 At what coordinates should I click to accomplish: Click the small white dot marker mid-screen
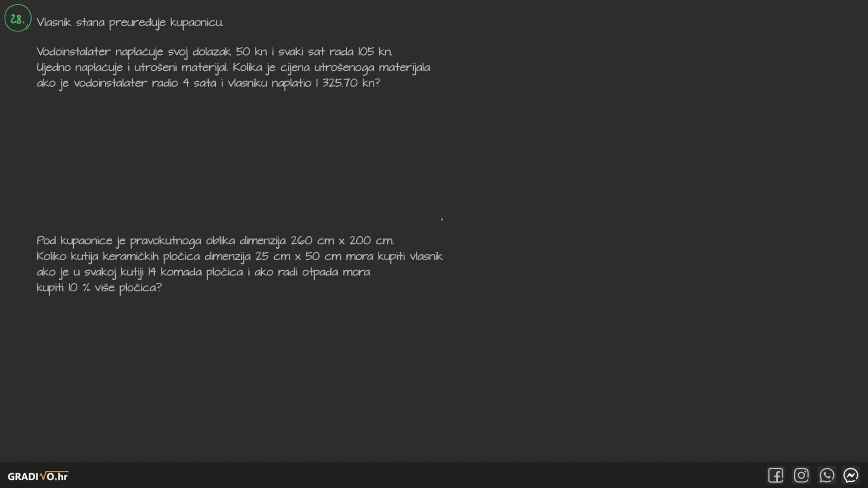(442, 220)
